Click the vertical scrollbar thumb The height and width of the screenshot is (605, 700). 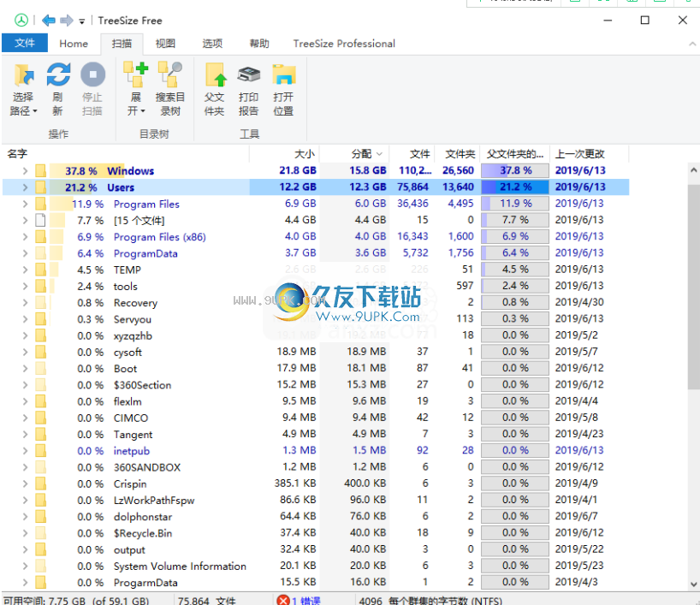click(x=693, y=286)
